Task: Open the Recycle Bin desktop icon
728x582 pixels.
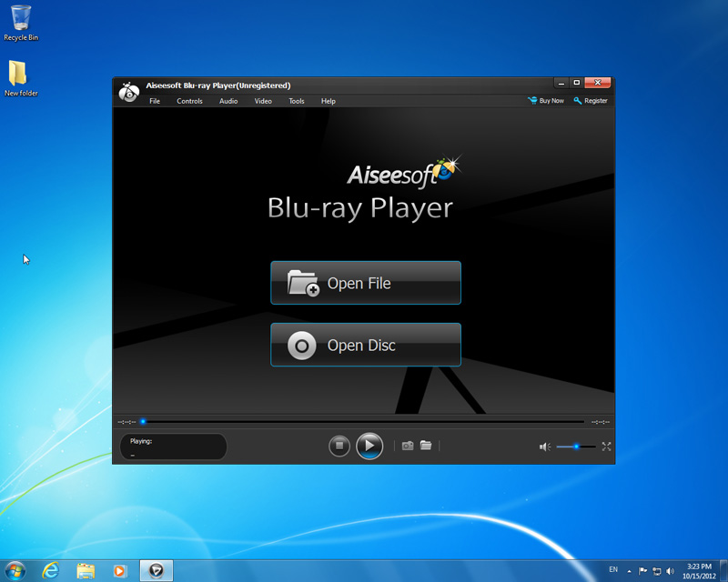Action: pos(21,22)
